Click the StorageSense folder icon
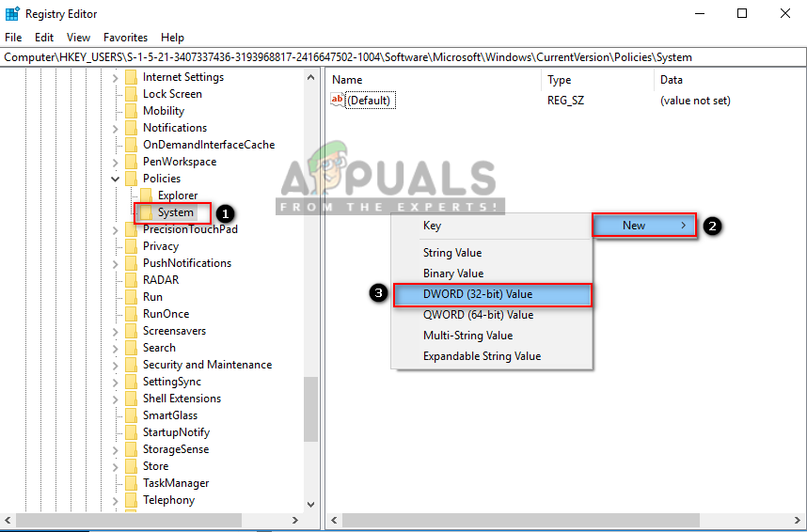 coord(132,449)
